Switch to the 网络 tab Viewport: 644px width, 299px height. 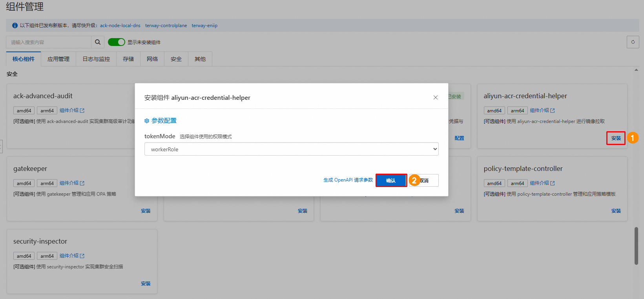pyautogui.click(x=152, y=59)
